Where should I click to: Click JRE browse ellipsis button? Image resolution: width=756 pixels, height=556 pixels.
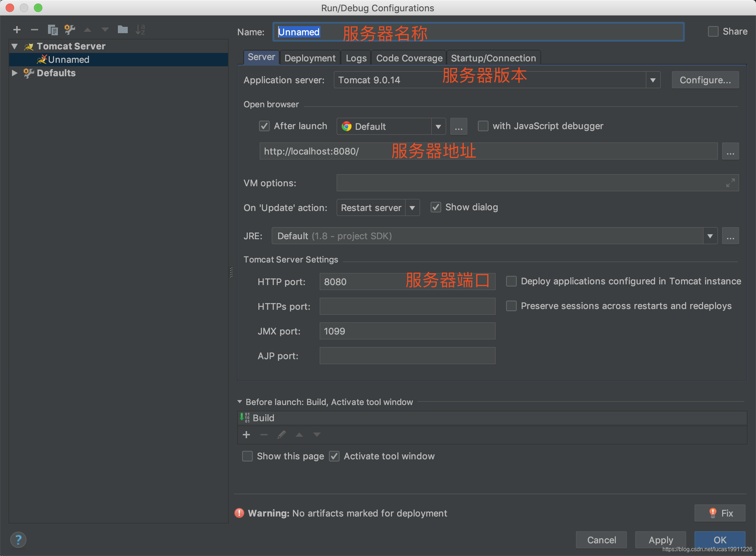pos(731,236)
